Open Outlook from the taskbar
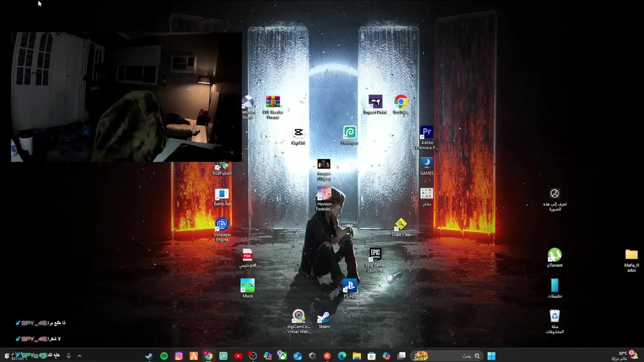Viewport: 644px width, 362px height. tap(297, 356)
